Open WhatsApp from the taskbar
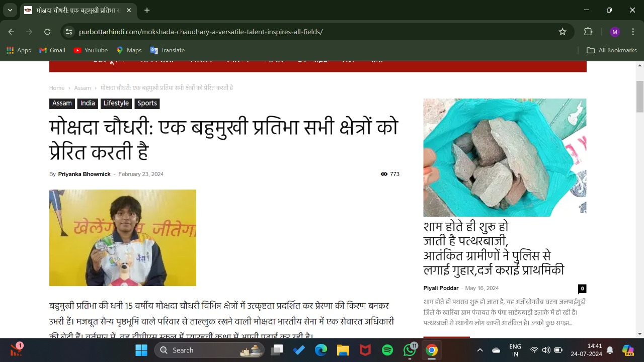 [x=410, y=350]
